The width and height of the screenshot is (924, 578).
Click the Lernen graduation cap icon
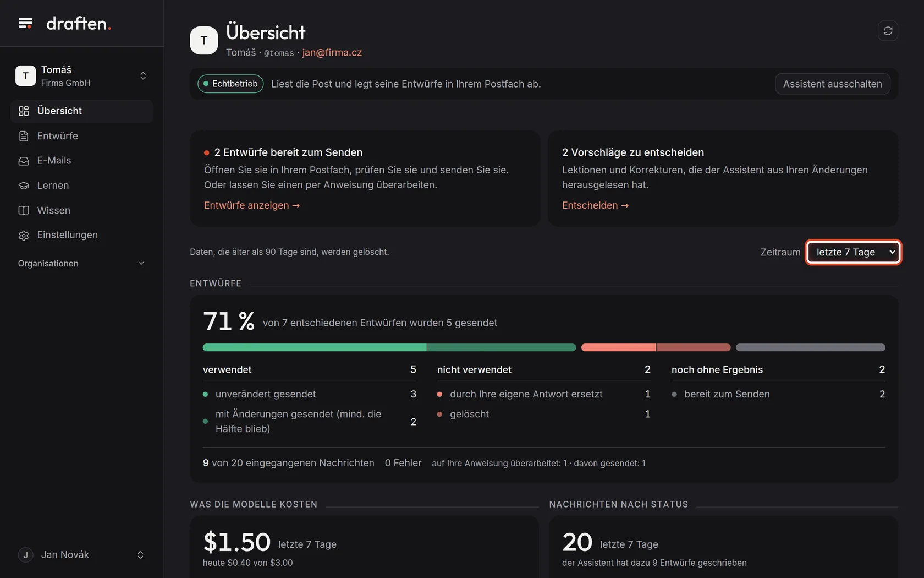point(24,186)
